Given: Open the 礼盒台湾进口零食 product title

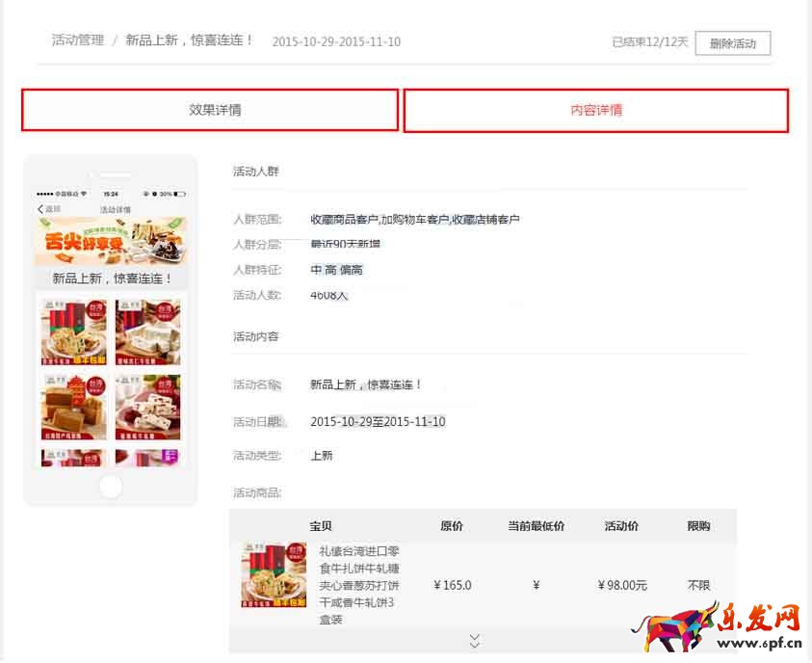Looking at the screenshot, I should pyautogui.click(x=358, y=585).
